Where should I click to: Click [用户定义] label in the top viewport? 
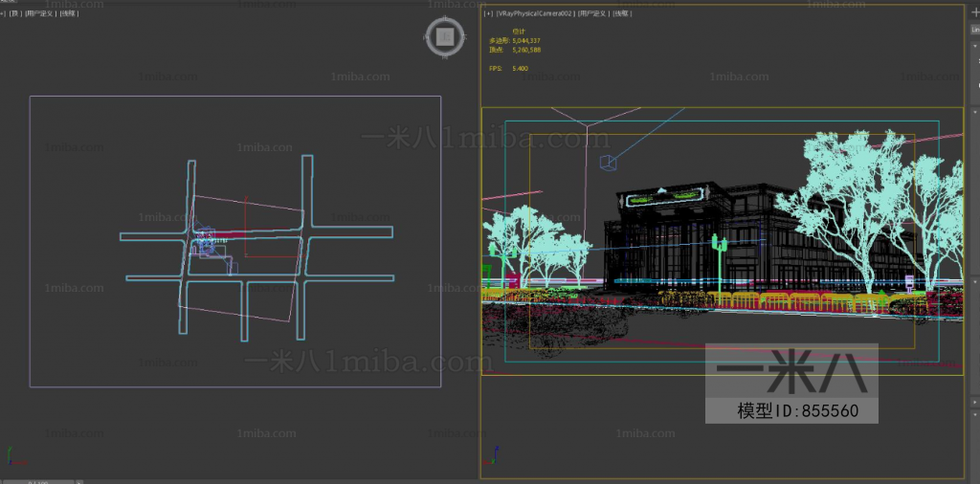[40, 14]
